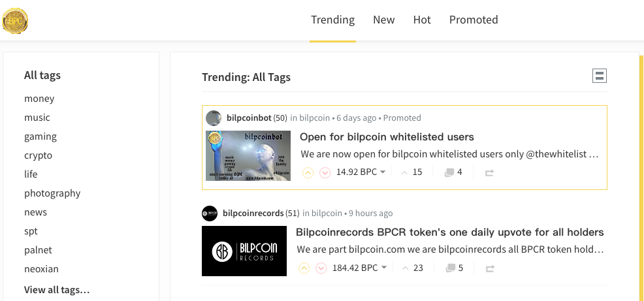Expand the 184.42 BPC payout dropdown
Screen dimensions: 644x301
tap(384, 268)
